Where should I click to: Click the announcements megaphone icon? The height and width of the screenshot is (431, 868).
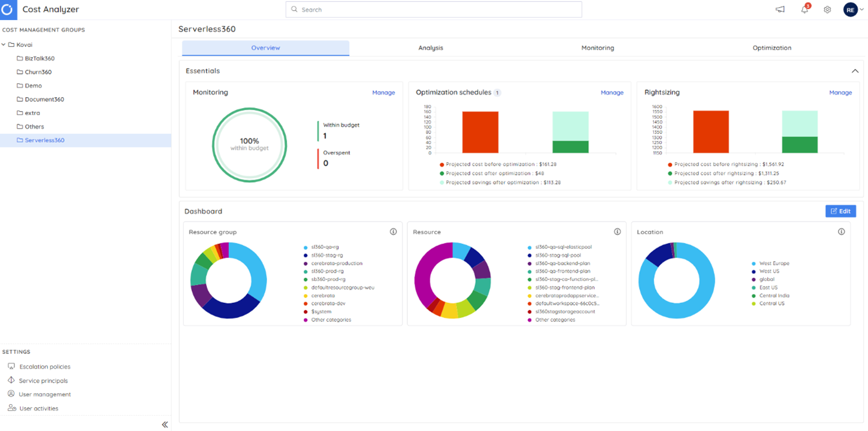(x=779, y=9)
